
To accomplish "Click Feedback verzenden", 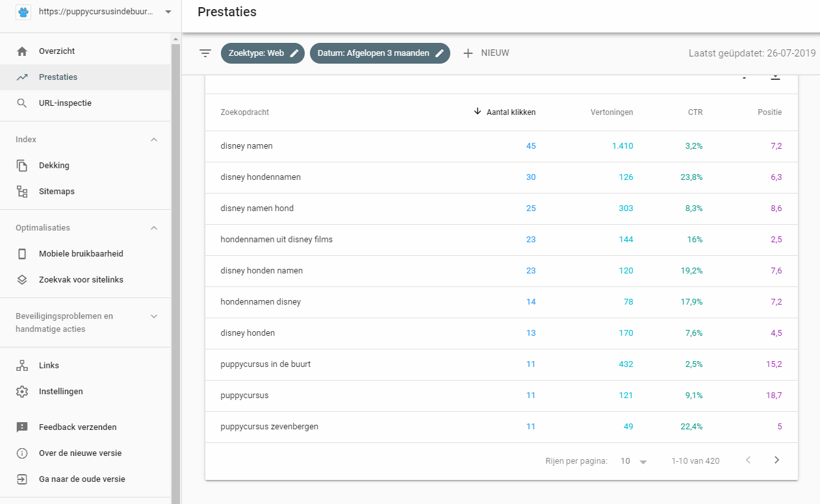I will point(85,427).
